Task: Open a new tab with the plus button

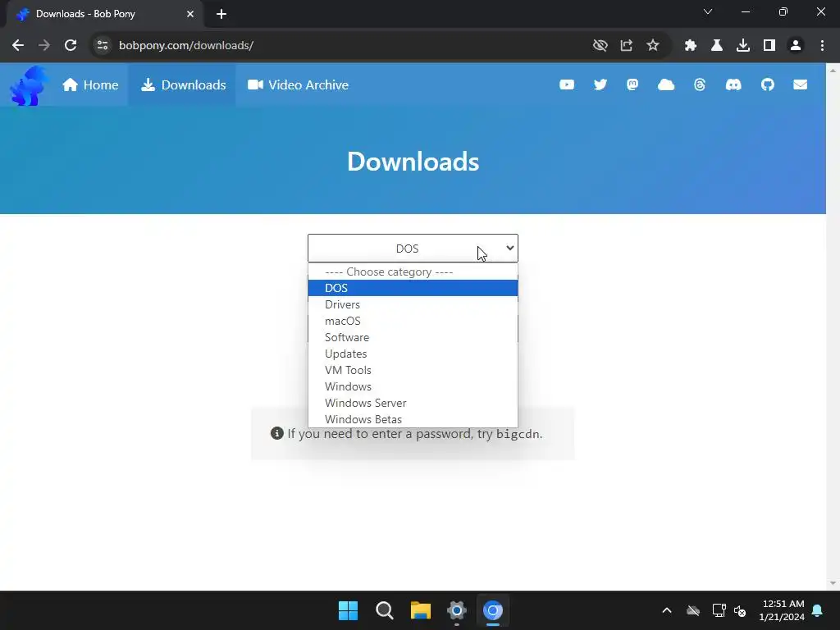Action: 221,14
